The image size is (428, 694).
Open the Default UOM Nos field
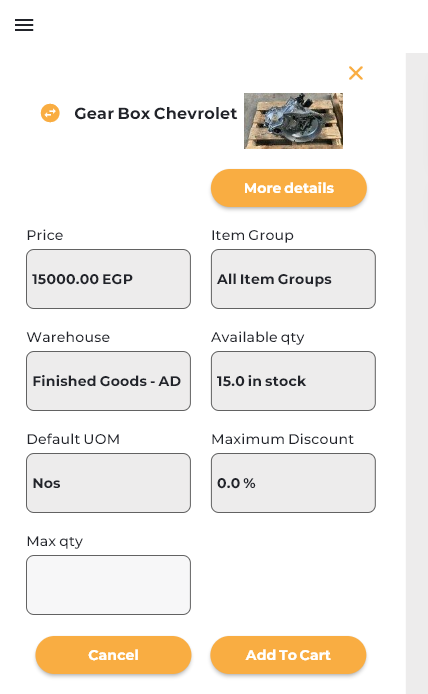pyautogui.click(x=108, y=483)
